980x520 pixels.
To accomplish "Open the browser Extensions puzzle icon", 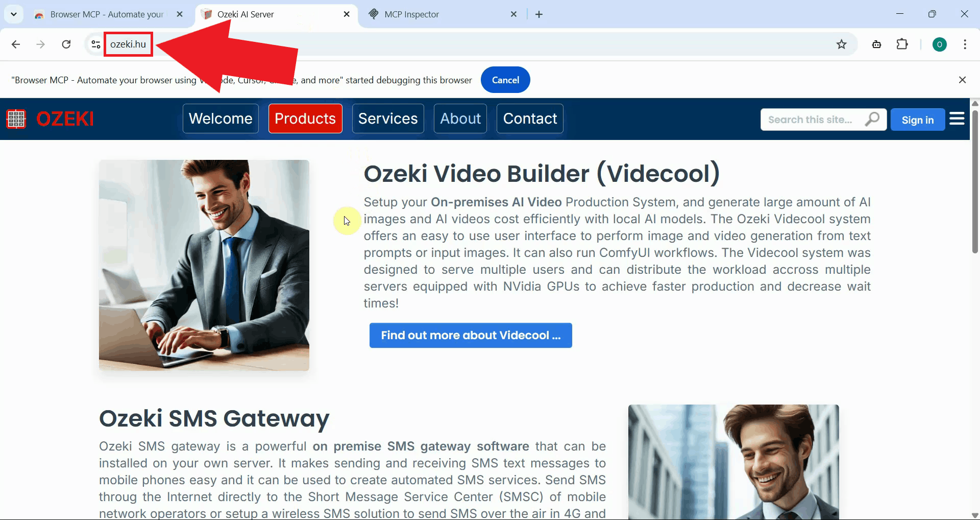I will [x=902, y=44].
